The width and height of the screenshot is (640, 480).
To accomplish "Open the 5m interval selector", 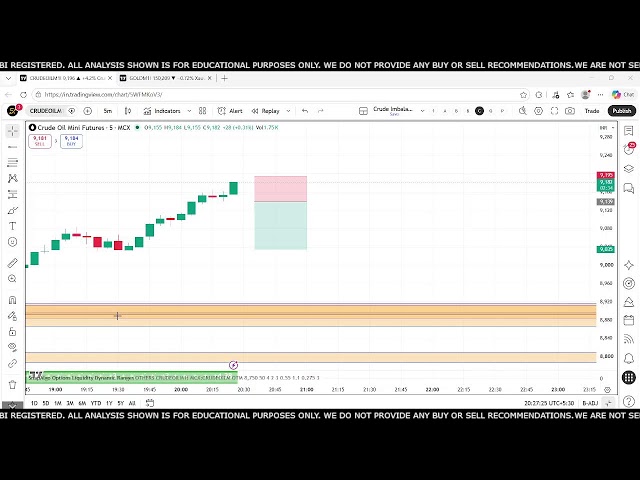I will [x=107, y=111].
